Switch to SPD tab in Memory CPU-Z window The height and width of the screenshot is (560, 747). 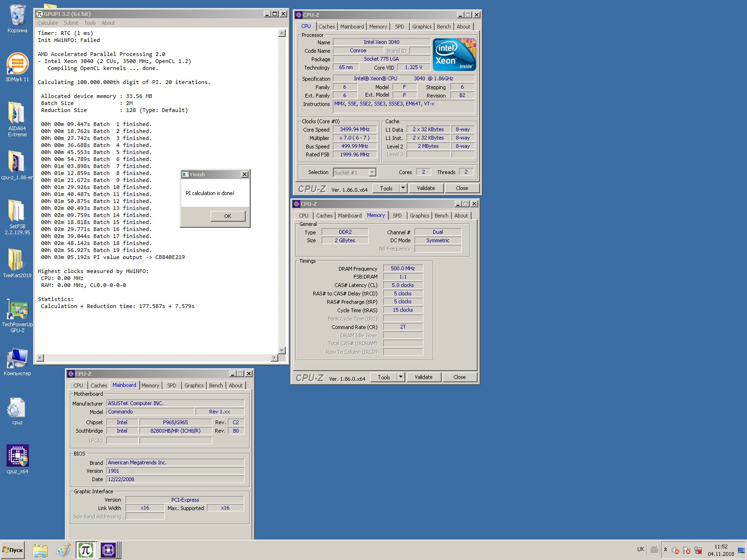[x=397, y=216]
